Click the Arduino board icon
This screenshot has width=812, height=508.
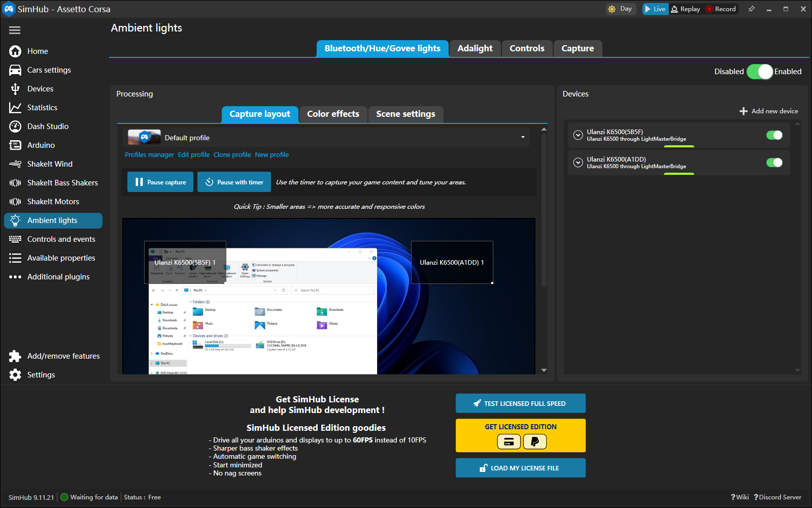pos(15,145)
